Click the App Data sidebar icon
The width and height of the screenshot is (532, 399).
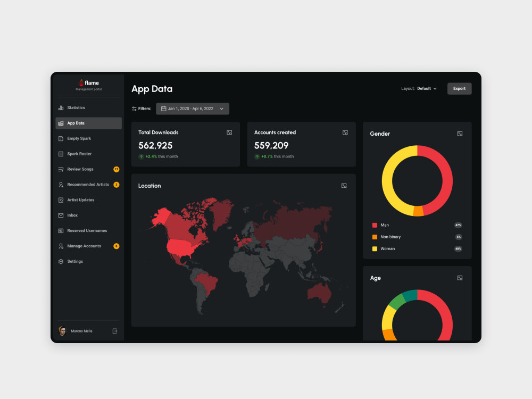coord(61,123)
